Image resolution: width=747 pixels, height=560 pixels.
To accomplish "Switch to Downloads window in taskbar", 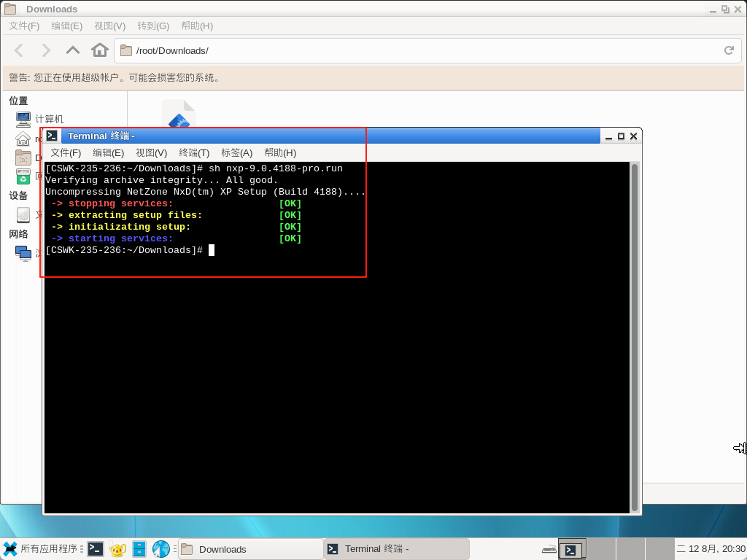I will click(x=250, y=549).
